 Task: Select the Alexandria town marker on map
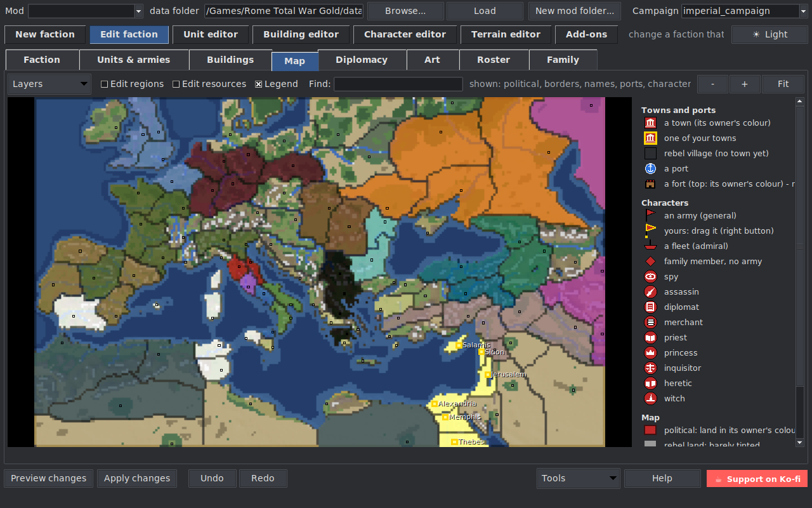tap(435, 404)
